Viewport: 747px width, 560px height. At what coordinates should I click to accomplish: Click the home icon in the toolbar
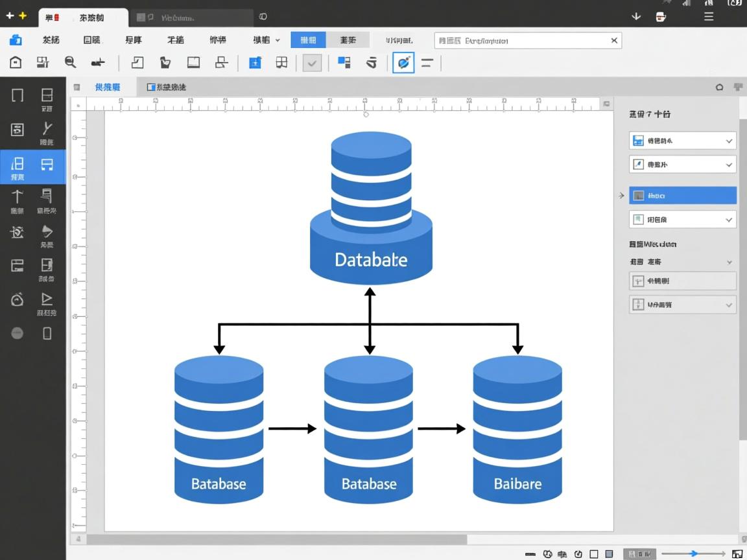coord(16,62)
